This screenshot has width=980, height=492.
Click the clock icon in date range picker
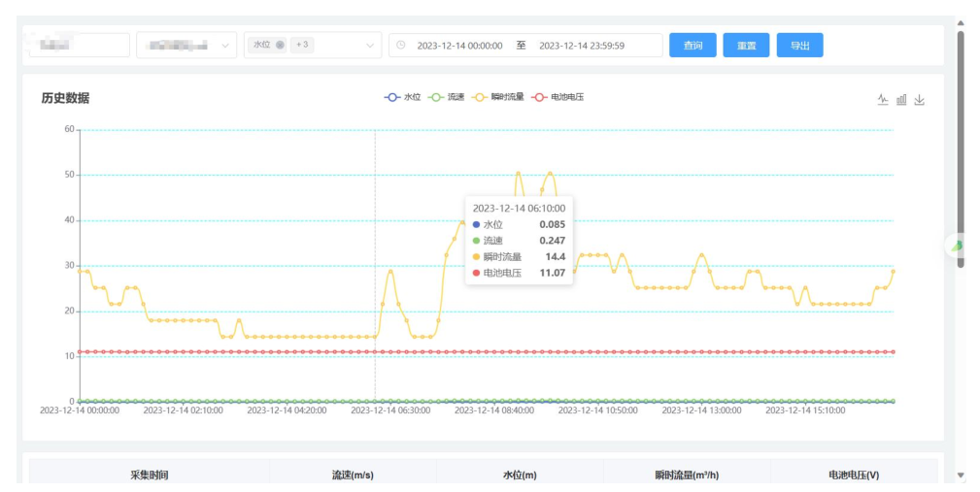[x=401, y=46]
